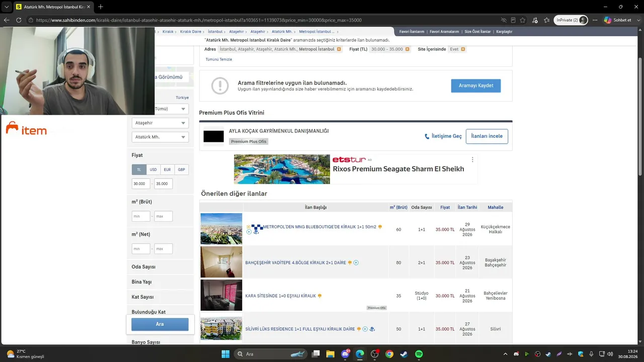
Task: Open Google Chrome from the taskbar
Action: coord(389,354)
